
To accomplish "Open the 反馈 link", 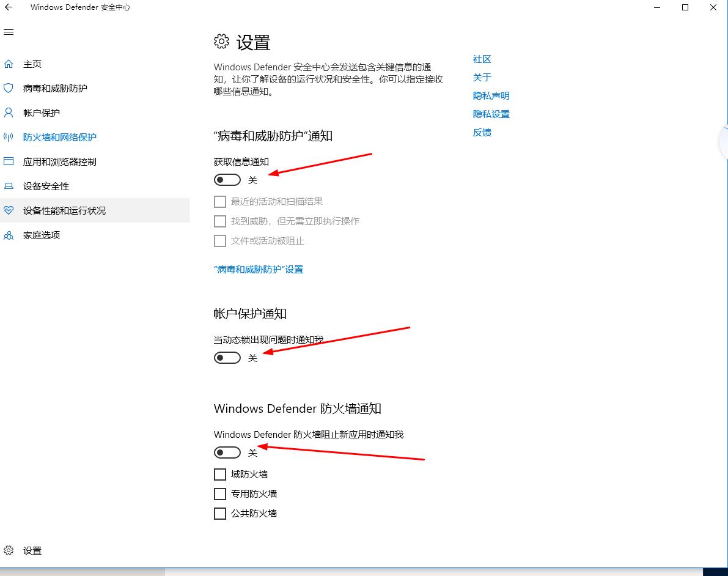I will 482,133.
